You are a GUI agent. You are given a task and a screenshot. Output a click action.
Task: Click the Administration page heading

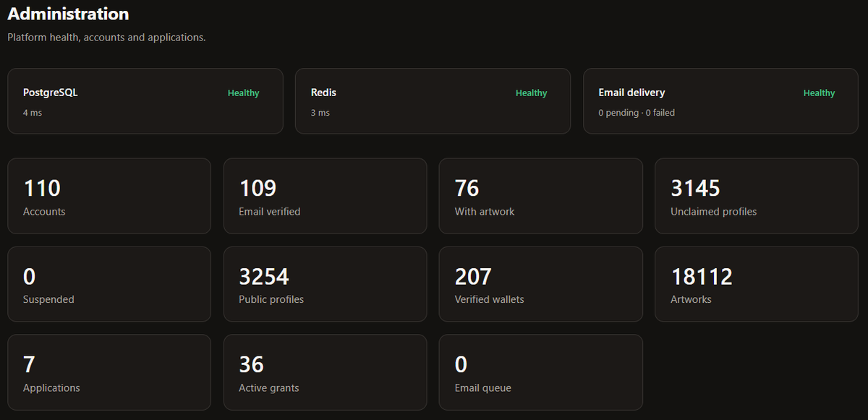(68, 14)
